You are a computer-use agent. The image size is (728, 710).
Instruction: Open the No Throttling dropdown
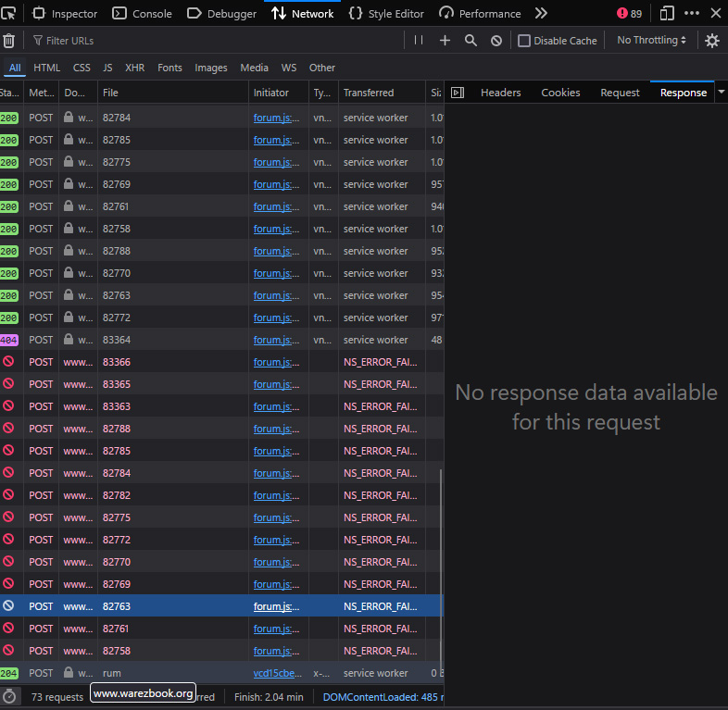652,41
